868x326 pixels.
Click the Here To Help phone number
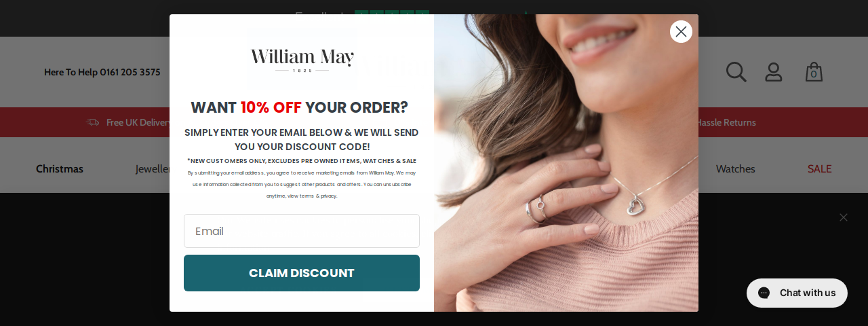pos(102,72)
